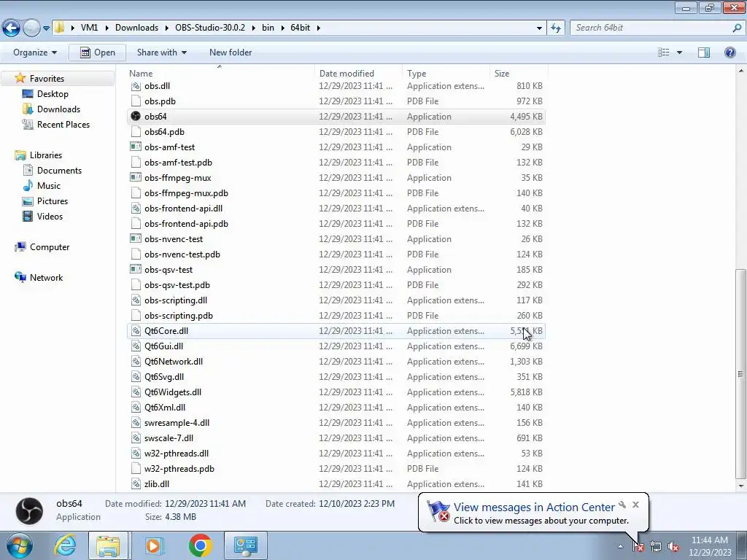Create a New folder

(231, 52)
